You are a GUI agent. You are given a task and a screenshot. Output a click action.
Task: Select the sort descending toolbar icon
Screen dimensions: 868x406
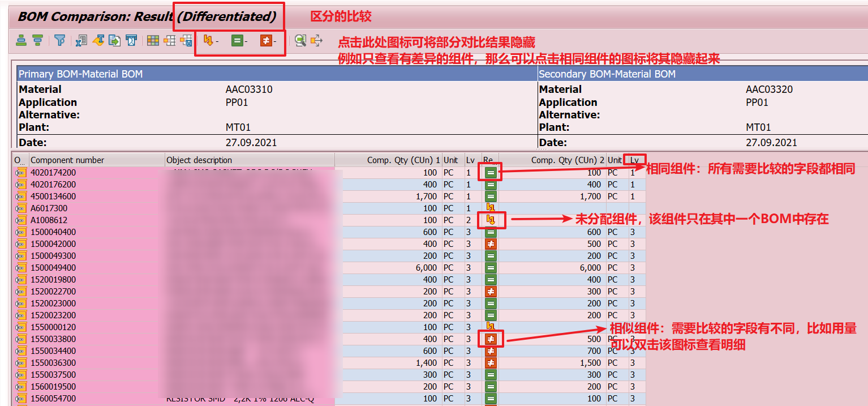click(x=38, y=41)
